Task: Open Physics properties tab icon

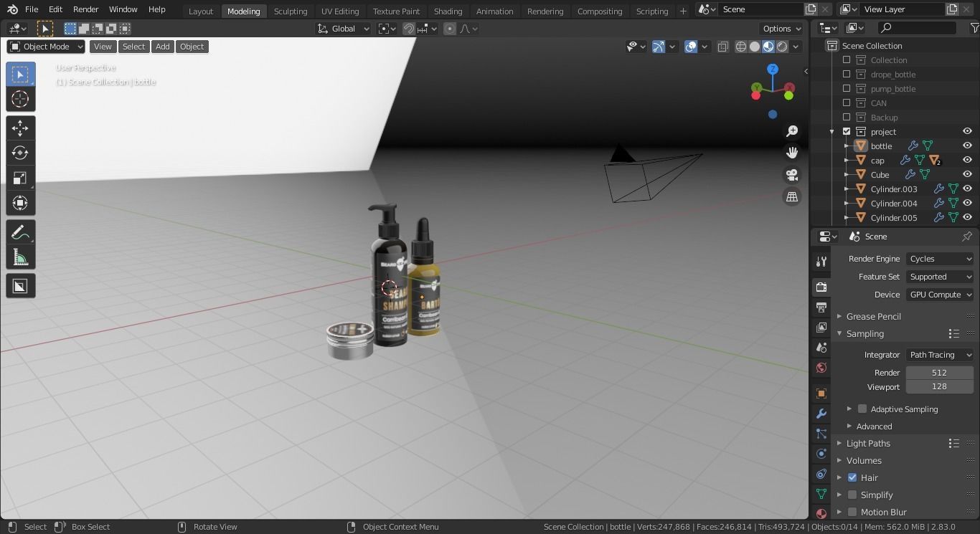Action: click(821, 454)
